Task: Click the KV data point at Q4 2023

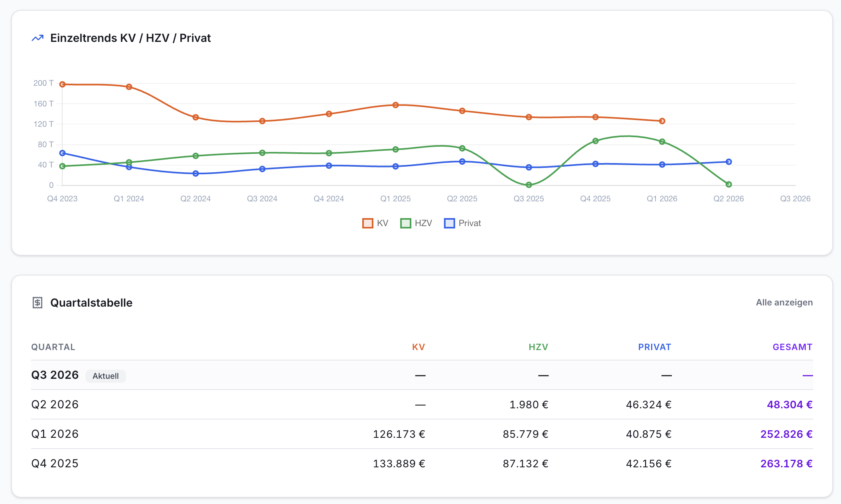Action: click(x=62, y=85)
